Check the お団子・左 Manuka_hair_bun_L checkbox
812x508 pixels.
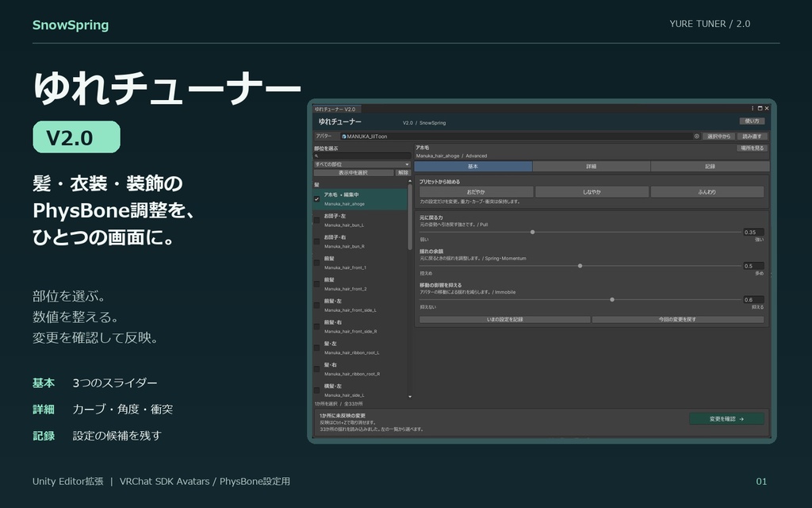coord(317,221)
